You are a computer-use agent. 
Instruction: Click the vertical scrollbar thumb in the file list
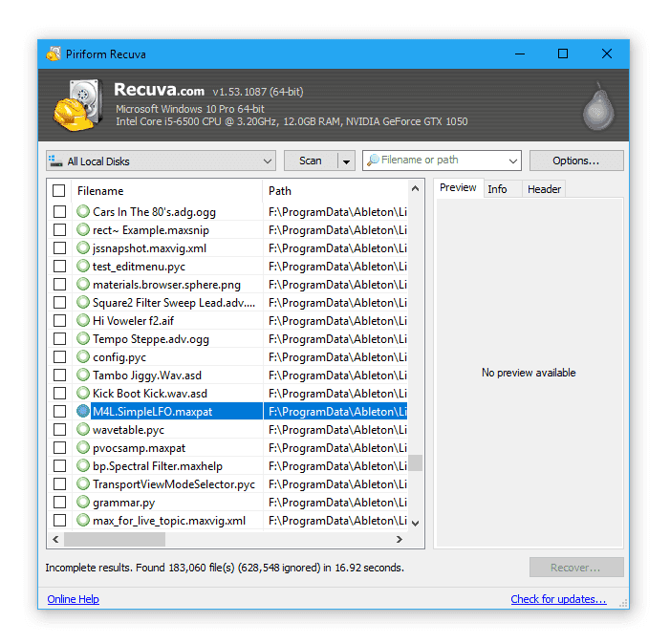(416, 462)
